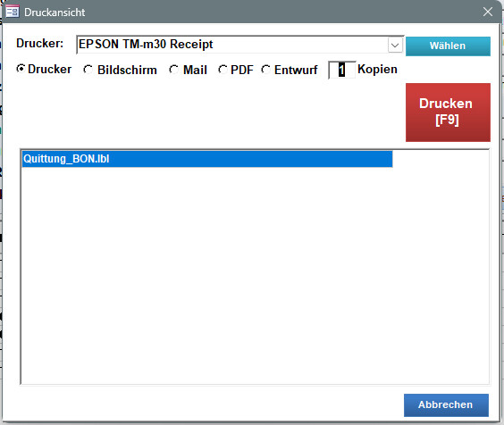Close the Druckansicht dialog with the X
Viewport: 504px width, 425px height.
coord(488,12)
